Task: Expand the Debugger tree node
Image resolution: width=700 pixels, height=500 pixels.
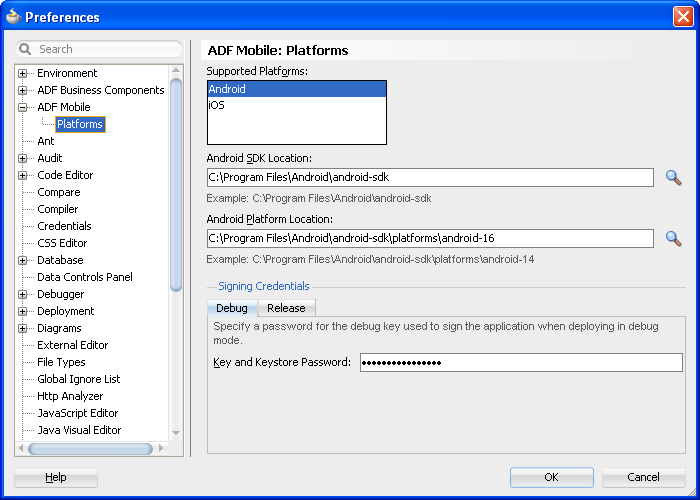Action: click(x=22, y=294)
